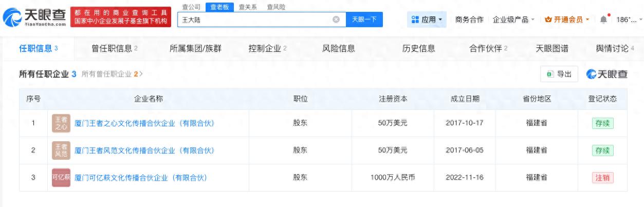
Task: Expand the 开通会员 membership dropdown
Action: [x=567, y=20]
